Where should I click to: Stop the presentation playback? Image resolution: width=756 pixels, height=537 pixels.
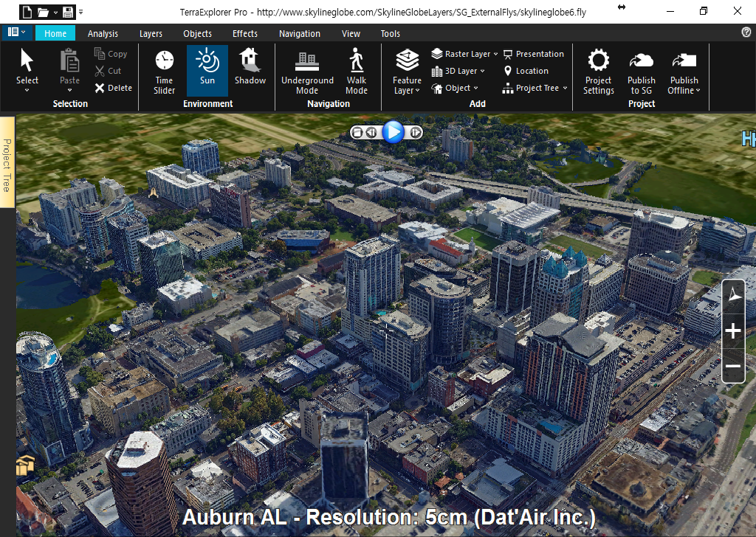(x=357, y=132)
